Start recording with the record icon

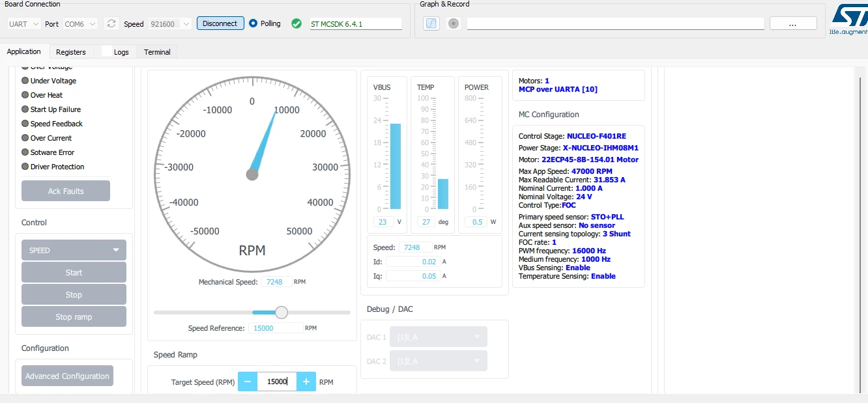(x=454, y=23)
